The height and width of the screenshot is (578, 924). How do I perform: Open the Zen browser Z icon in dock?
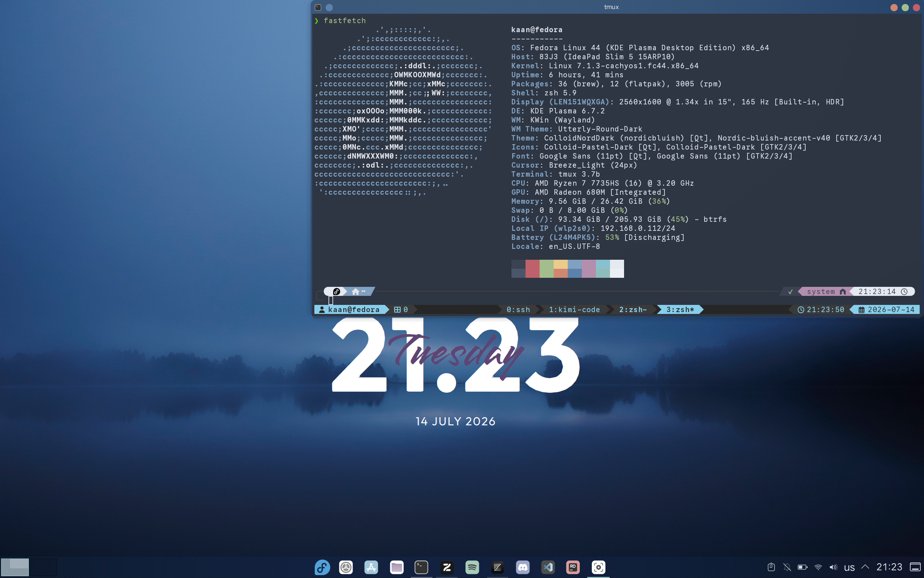pyautogui.click(x=447, y=567)
